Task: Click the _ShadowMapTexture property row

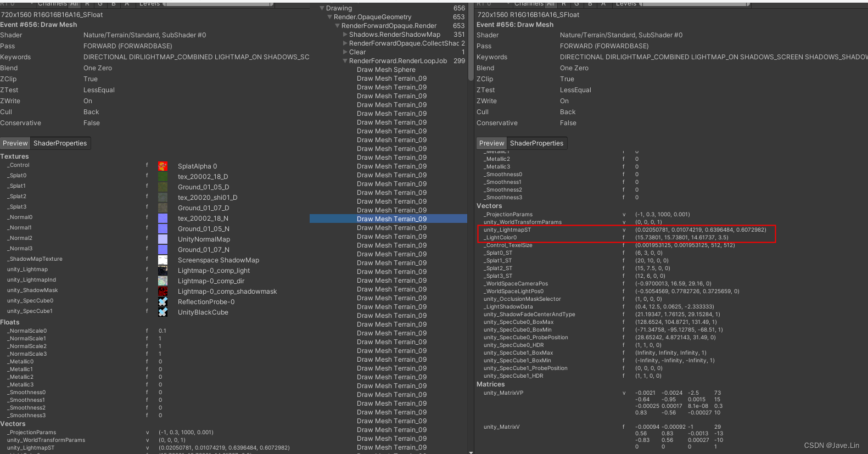Action: click(155, 259)
